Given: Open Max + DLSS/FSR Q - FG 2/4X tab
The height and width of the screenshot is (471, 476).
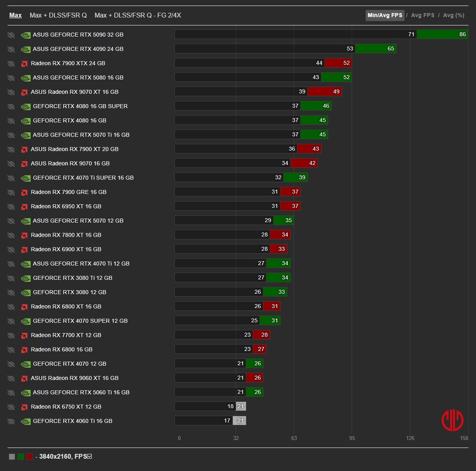Looking at the screenshot, I should point(138,15).
